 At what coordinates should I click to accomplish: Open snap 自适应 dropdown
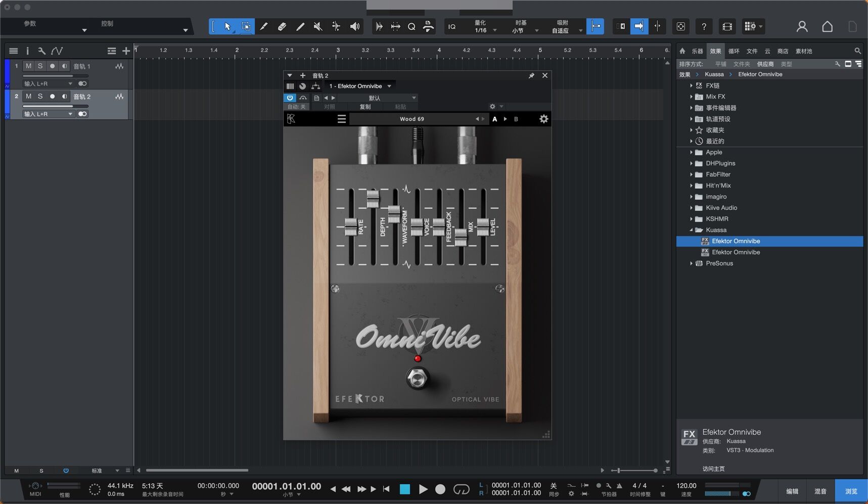567,30
